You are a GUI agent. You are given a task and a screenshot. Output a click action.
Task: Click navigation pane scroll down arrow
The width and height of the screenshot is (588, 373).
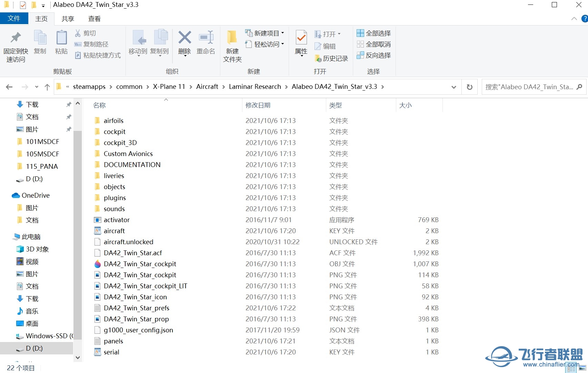click(x=78, y=358)
